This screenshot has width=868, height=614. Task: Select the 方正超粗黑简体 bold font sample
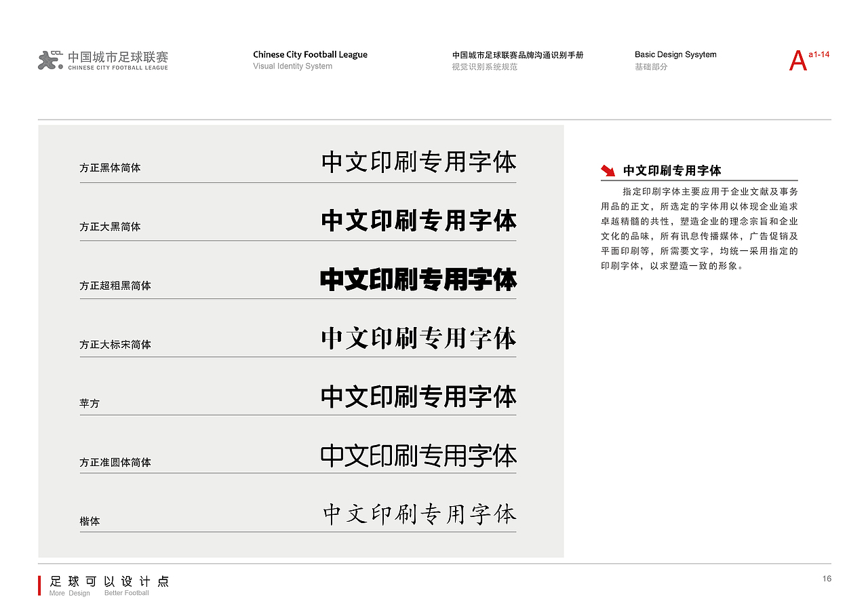click(x=418, y=278)
